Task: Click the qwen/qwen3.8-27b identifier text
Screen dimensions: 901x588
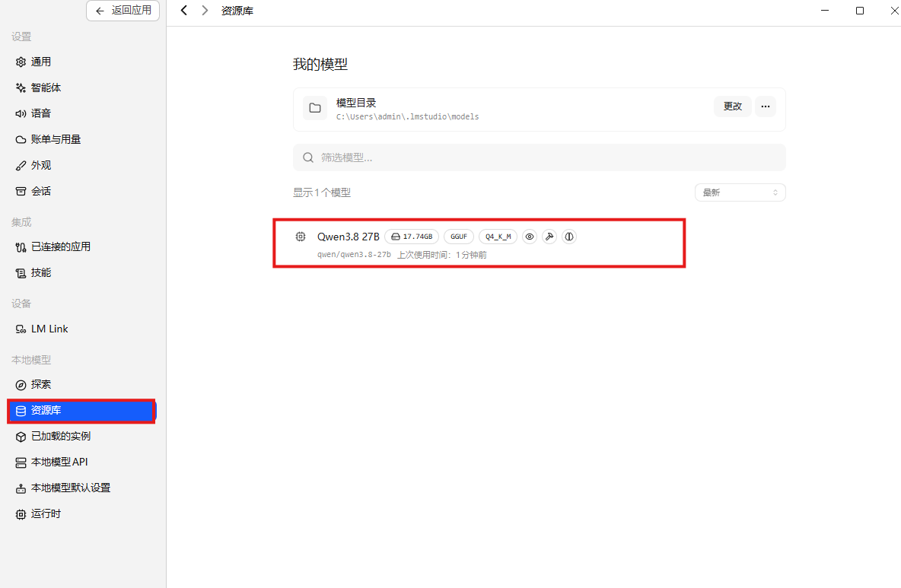Action: [x=354, y=254]
